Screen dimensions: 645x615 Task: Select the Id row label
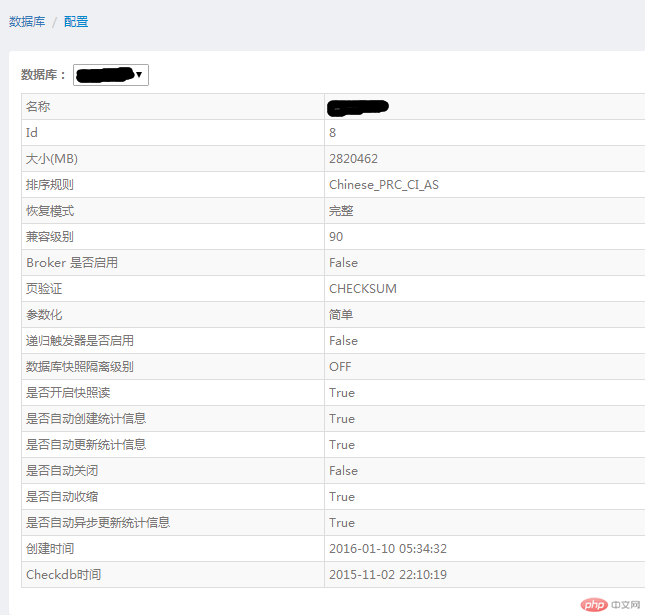click(32, 132)
